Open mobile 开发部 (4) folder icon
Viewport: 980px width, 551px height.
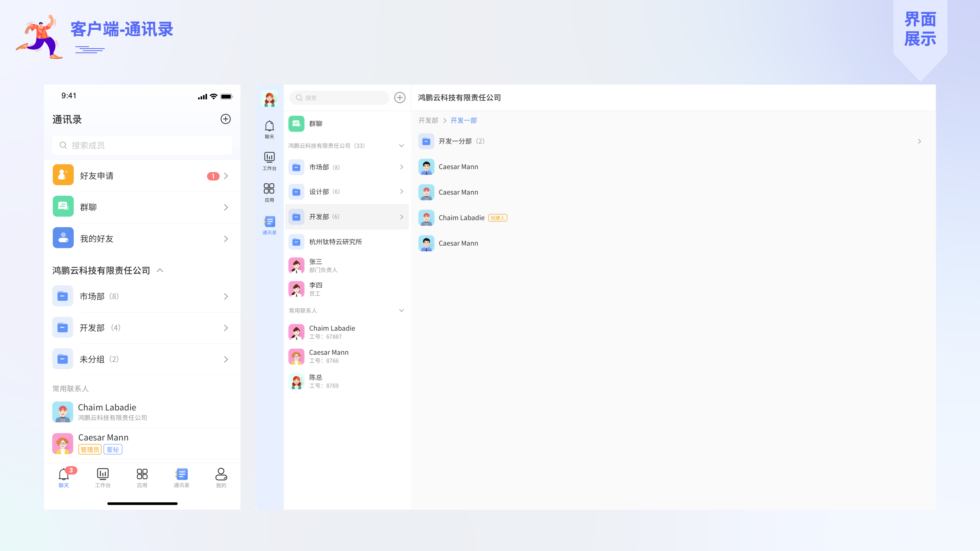(x=63, y=327)
